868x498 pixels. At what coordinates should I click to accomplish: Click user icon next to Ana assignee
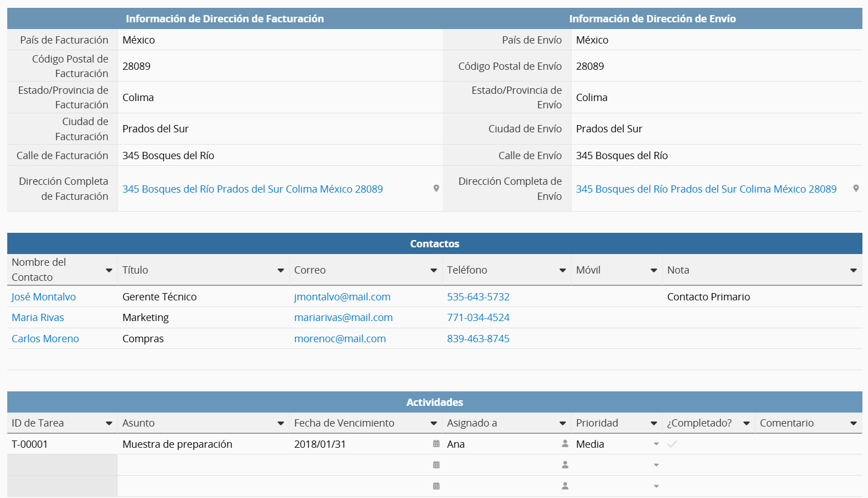565,444
